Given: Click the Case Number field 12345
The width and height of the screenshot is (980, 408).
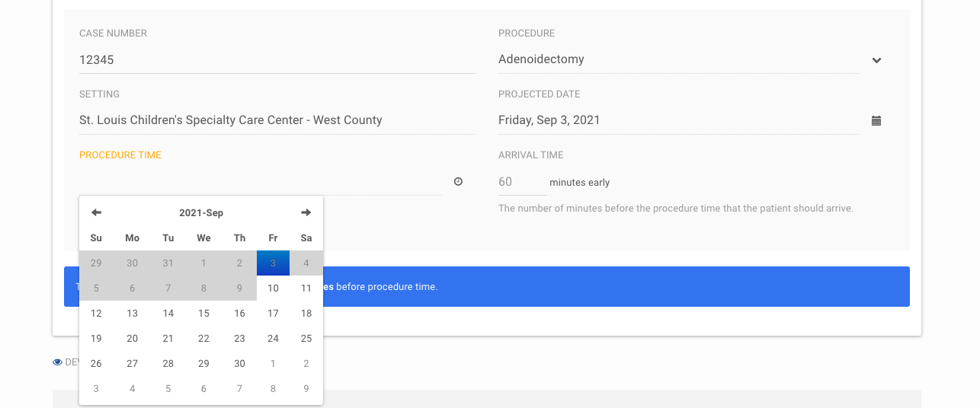Looking at the screenshot, I should [x=277, y=59].
